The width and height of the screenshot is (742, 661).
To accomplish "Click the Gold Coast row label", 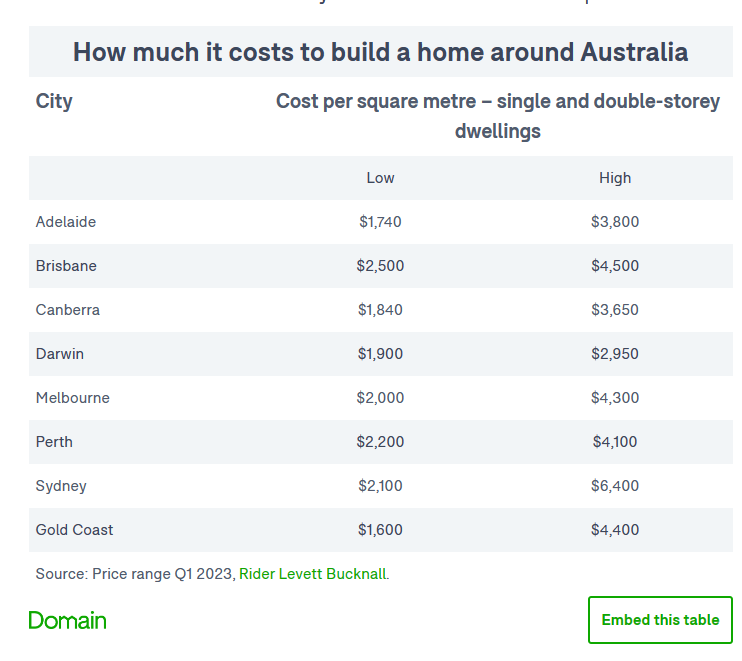I will coord(74,530).
